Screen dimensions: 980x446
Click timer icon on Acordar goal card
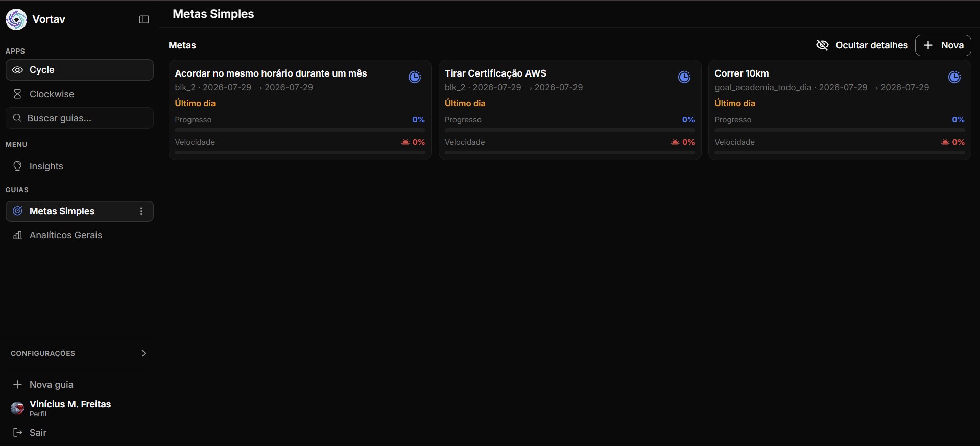pos(415,77)
